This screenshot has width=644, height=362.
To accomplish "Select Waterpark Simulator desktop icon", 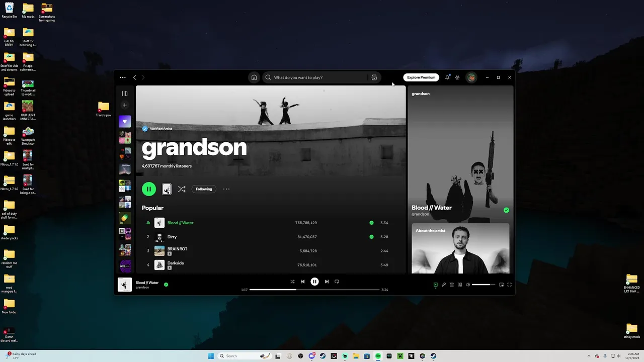I will tap(28, 136).
